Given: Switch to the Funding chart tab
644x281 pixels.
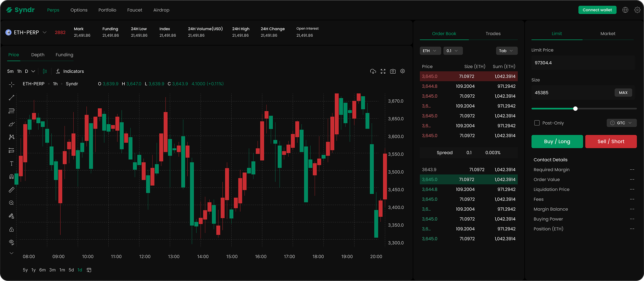Looking at the screenshot, I should 64,55.
